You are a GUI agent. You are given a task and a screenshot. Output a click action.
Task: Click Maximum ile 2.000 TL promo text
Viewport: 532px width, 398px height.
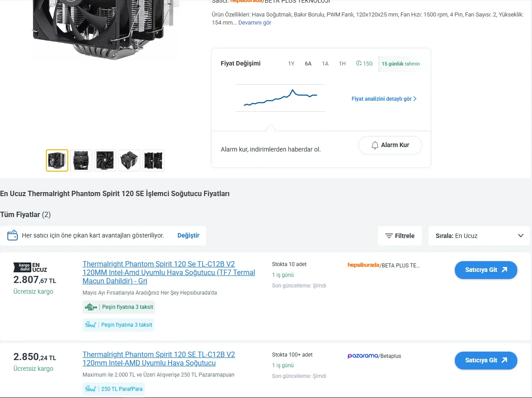pos(158,375)
